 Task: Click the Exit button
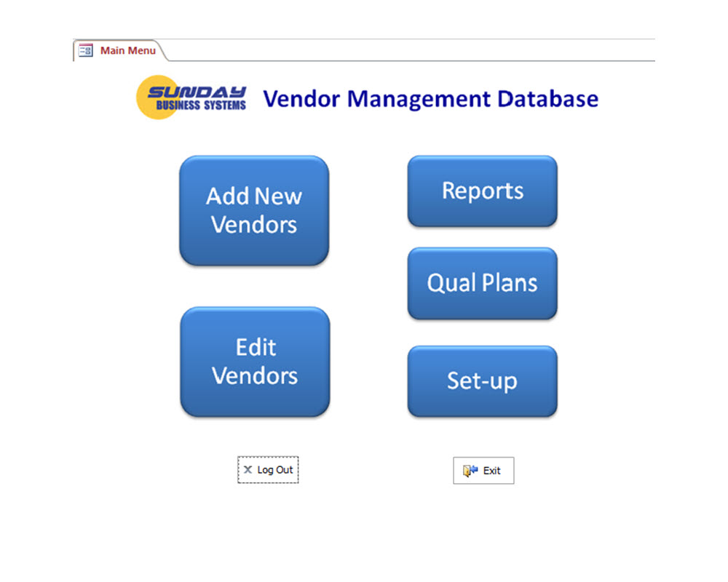pyautogui.click(x=483, y=470)
